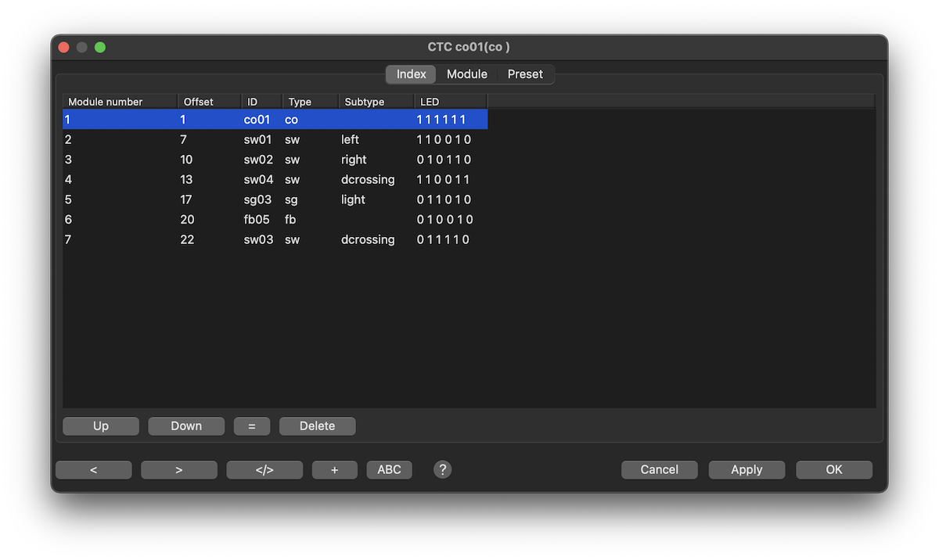Open the Preset tab
This screenshot has width=939, height=560.
pos(525,74)
